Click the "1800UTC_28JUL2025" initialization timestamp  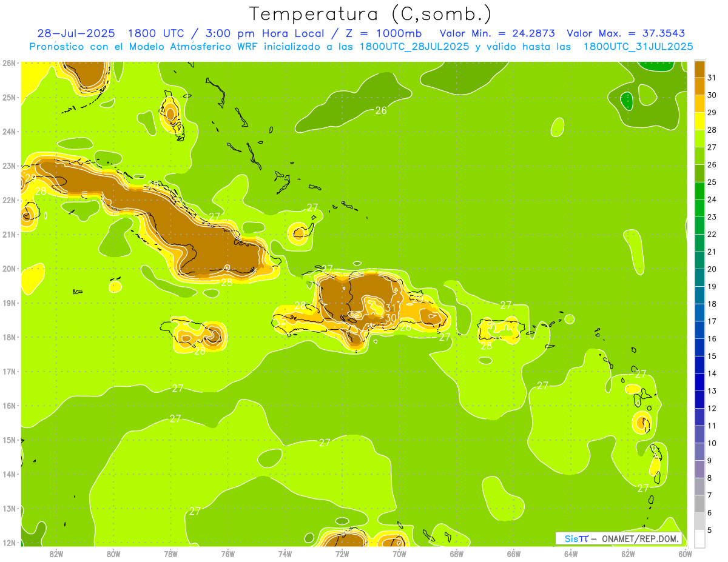[x=414, y=47]
